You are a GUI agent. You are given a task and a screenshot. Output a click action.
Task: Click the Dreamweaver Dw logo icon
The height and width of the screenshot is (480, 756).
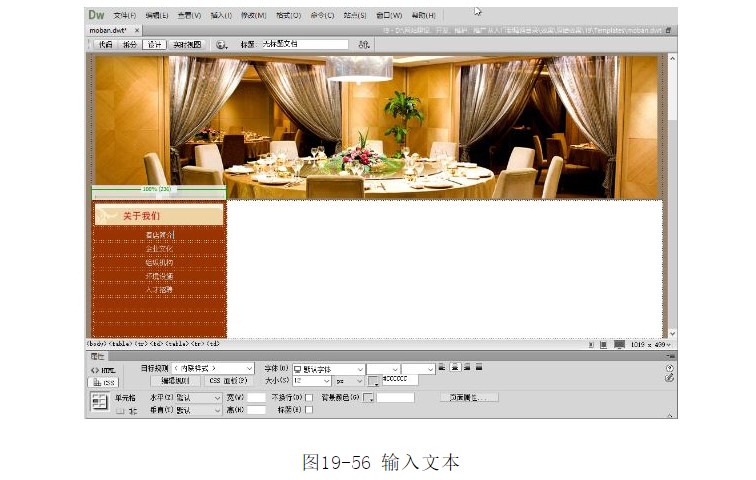click(96, 15)
